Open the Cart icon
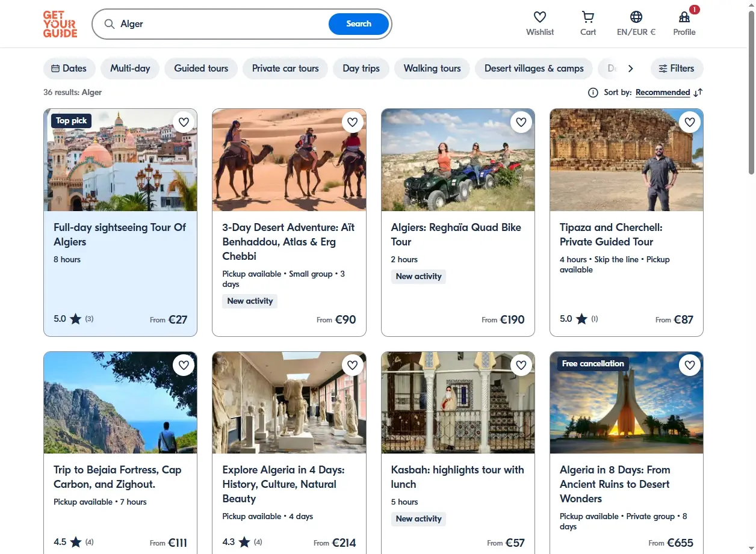The width and height of the screenshot is (756, 554). tap(588, 17)
